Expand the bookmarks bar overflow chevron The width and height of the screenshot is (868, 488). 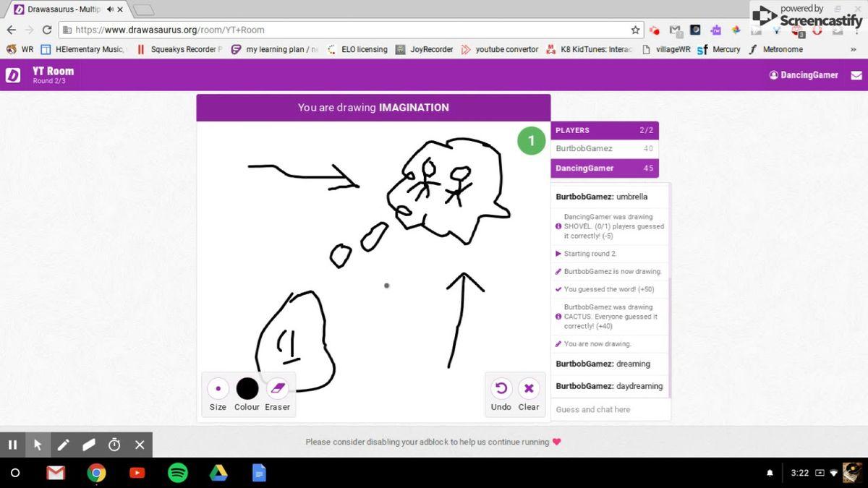(854, 49)
